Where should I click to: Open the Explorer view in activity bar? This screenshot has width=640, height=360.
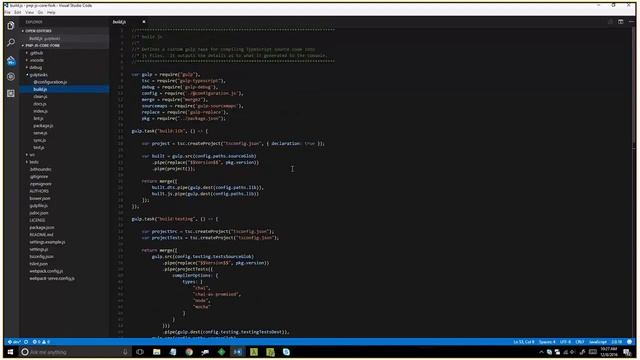(x=11, y=25)
